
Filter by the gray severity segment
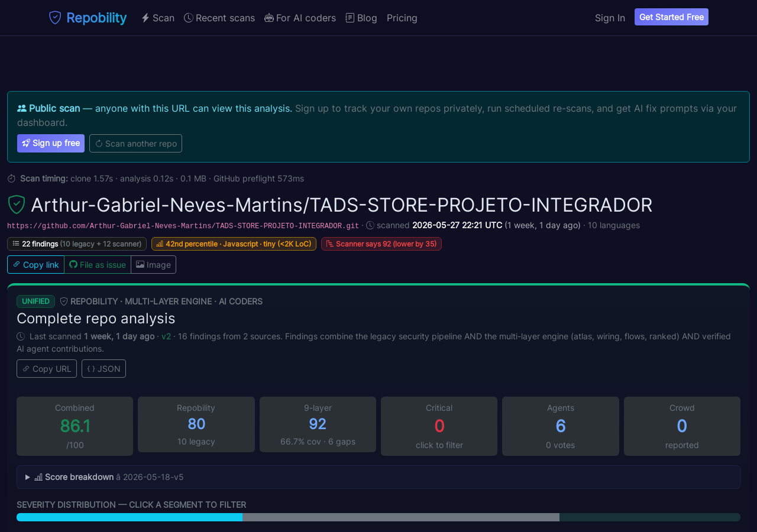[401, 517]
